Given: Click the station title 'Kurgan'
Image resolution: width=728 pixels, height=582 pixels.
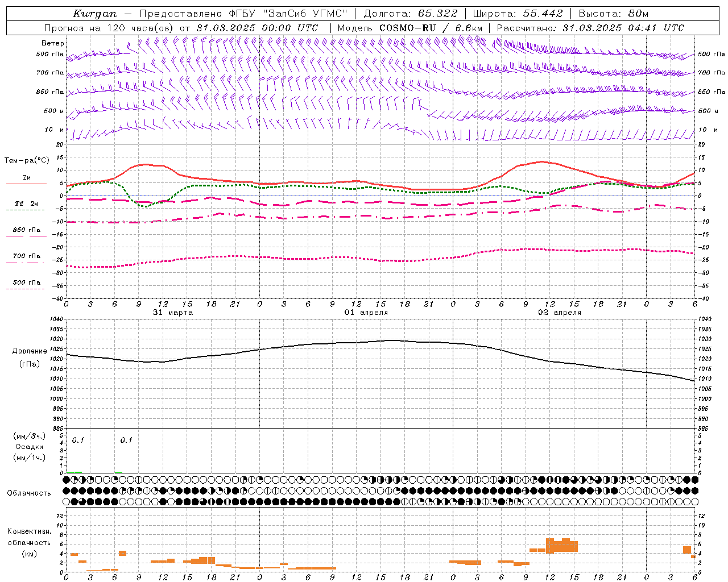Looking at the screenshot, I should (95, 14).
